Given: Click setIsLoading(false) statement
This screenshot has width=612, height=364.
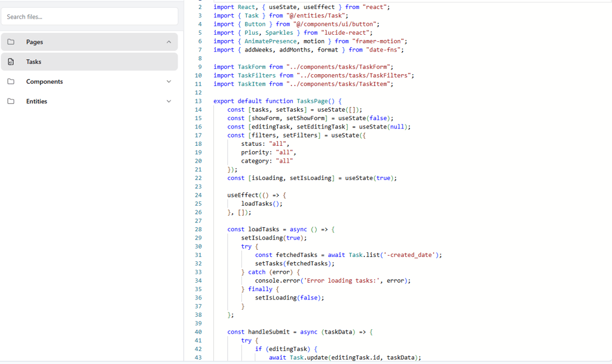Looking at the screenshot, I should pyautogui.click(x=290, y=298).
